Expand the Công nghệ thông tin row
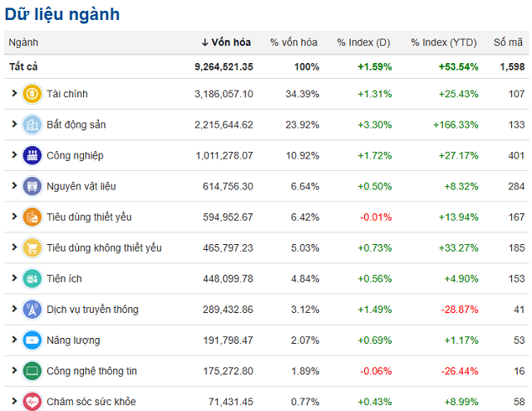 tap(14, 370)
